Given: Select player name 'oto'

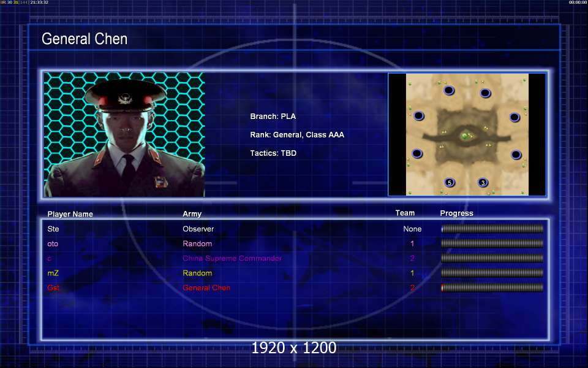Looking at the screenshot, I should pos(53,243).
